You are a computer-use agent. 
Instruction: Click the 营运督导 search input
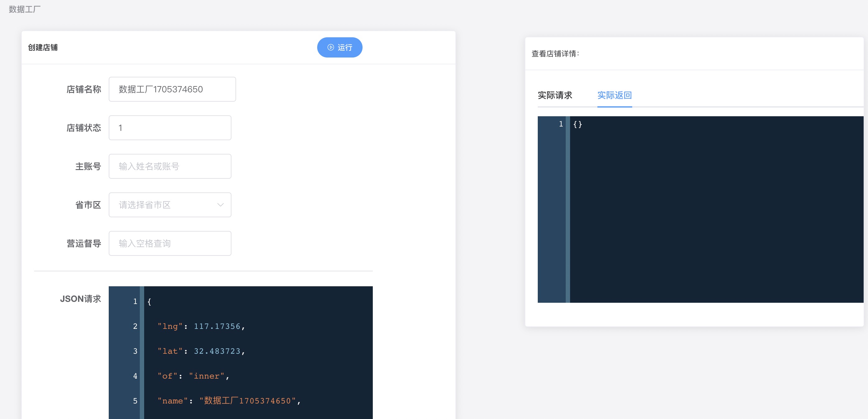(x=170, y=243)
